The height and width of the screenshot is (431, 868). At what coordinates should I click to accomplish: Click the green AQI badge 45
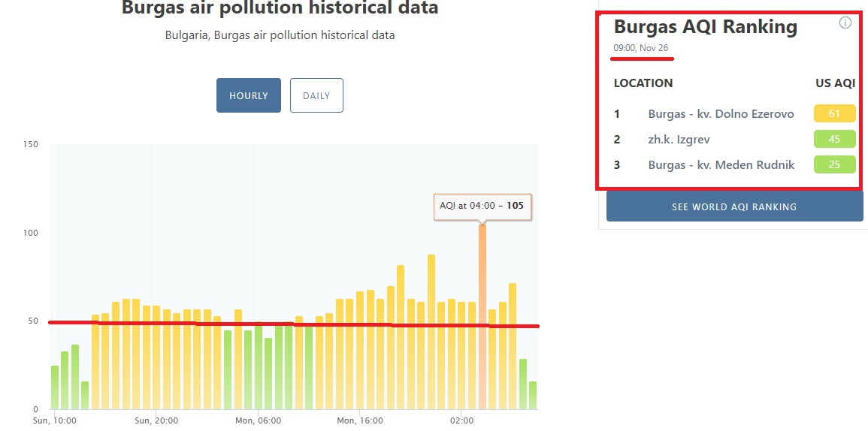(835, 139)
